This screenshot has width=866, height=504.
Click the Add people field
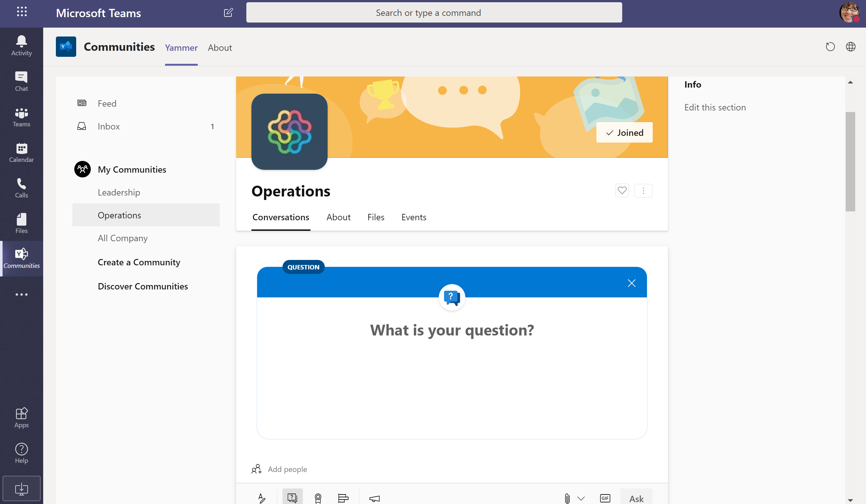click(x=287, y=469)
